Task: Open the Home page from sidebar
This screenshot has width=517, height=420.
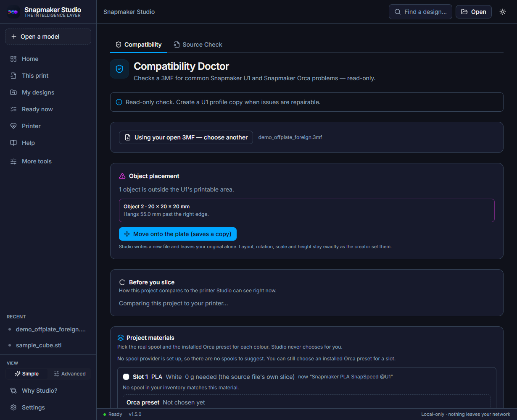Action: tap(48, 59)
